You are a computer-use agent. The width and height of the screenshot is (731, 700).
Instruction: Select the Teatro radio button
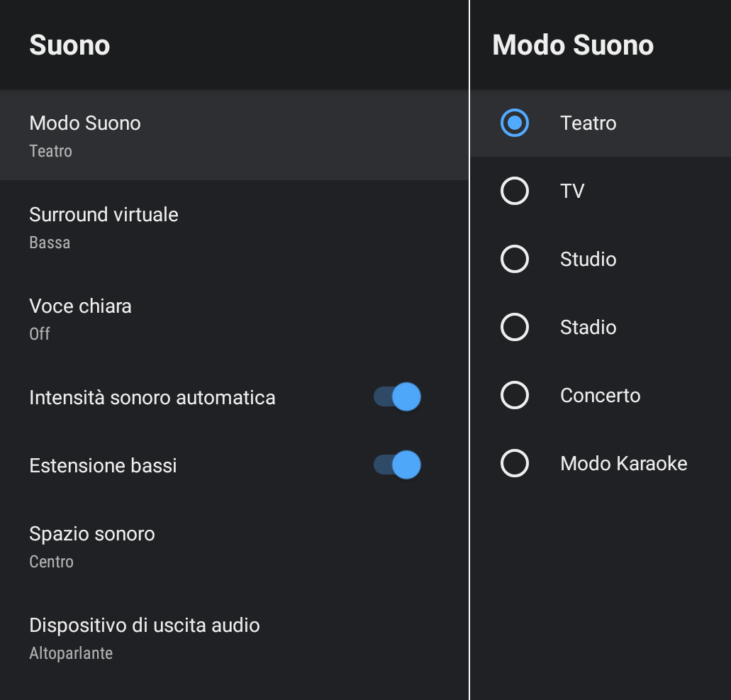coord(515,123)
